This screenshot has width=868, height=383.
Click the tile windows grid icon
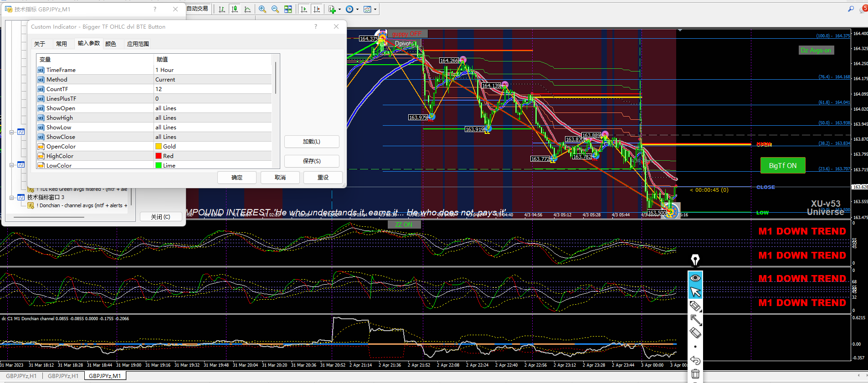288,9
